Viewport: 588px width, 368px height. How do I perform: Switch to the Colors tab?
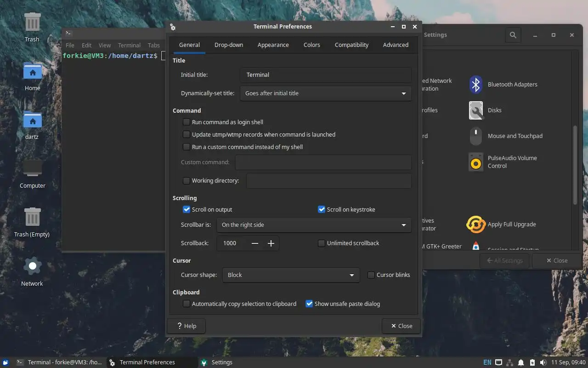pos(312,45)
